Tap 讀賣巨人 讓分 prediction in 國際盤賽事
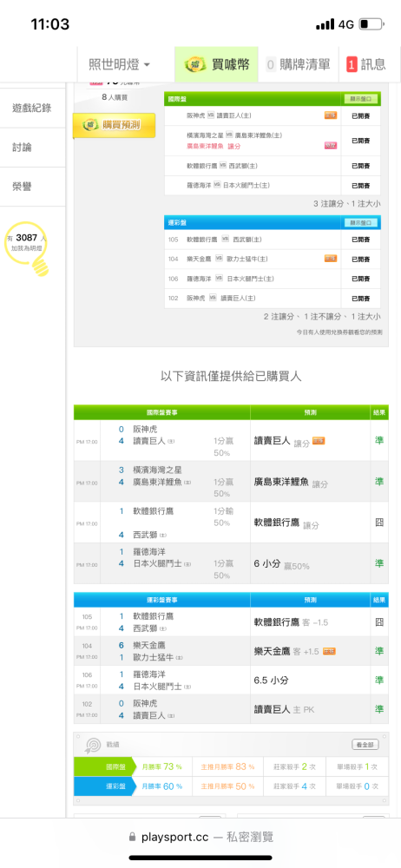The height and width of the screenshot is (868, 401). [282, 441]
